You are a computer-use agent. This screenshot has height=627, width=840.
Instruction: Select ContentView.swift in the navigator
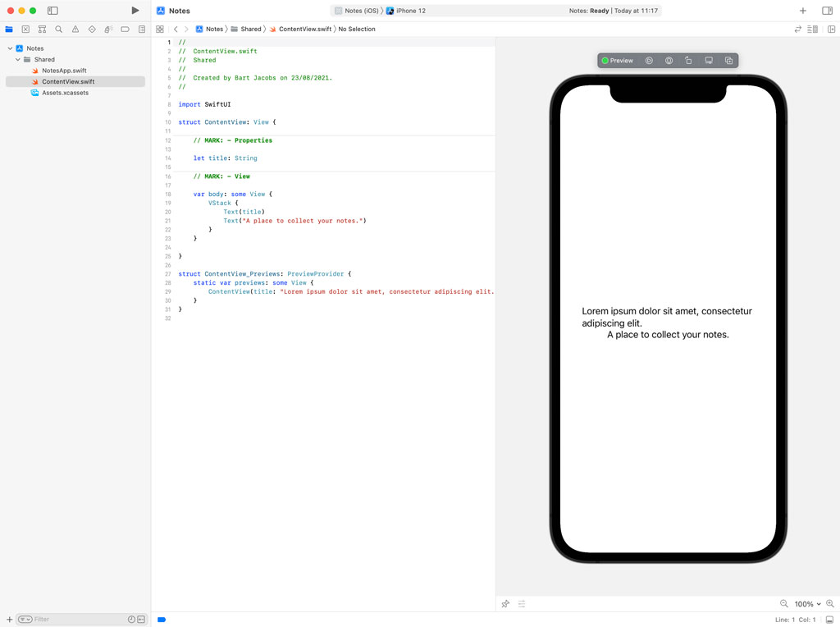(x=75, y=81)
